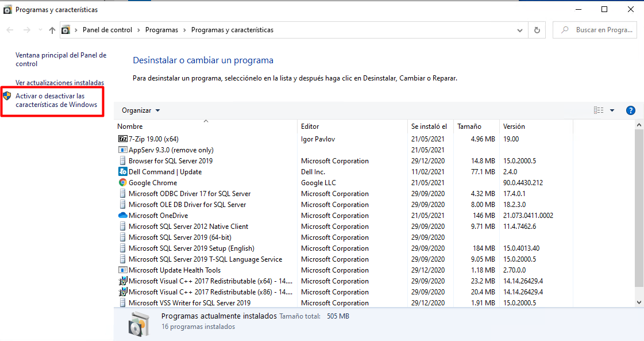This screenshot has width=644, height=341.
Task: Click the Google Chrome icon in list
Action: point(122,183)
